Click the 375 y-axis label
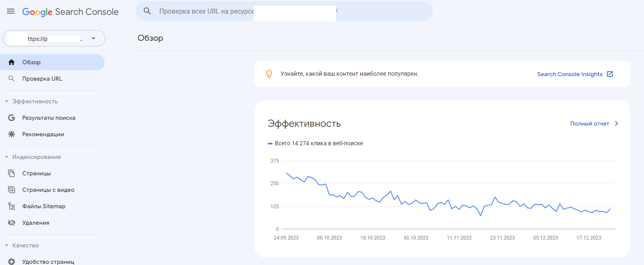This screenshot has height=265, width=644. point(275,160)
